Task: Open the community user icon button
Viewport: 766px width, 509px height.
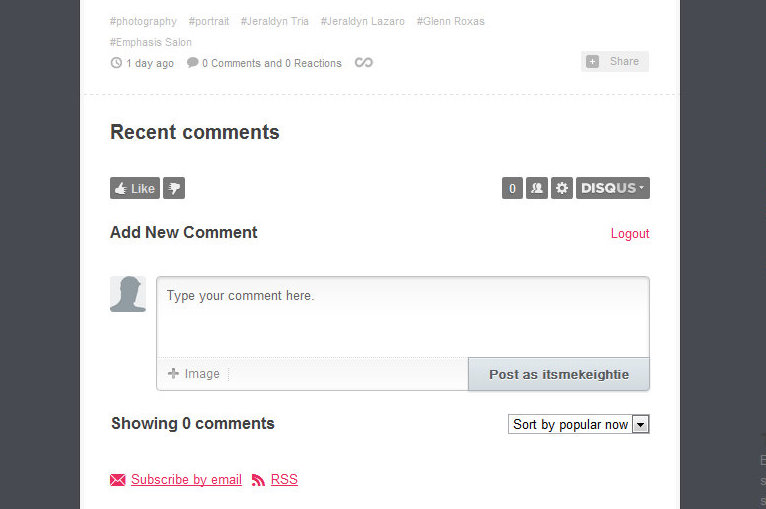Action: click(536, 188)
